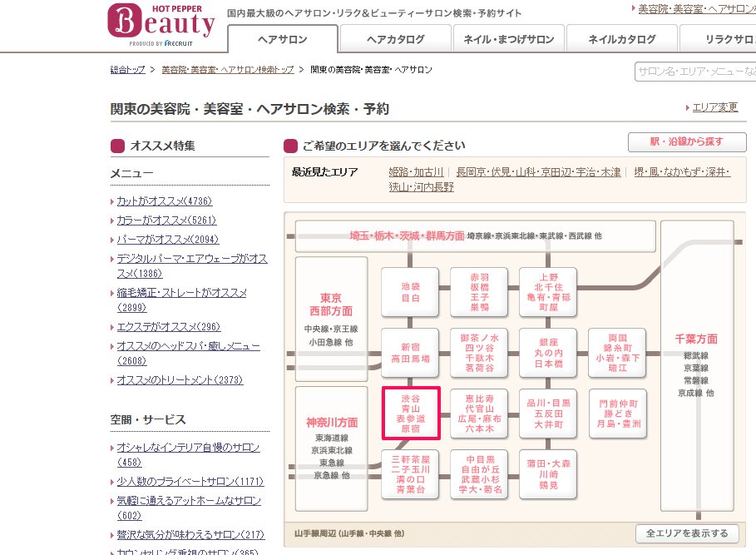Select the 千葉方面 area box
The image size is (756, 555).
pos(697,365)
